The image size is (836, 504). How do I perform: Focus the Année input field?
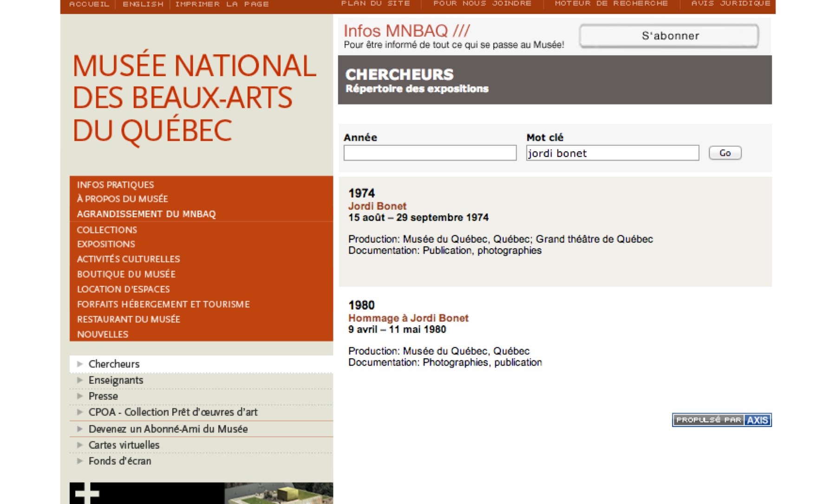tap(430, 153)
